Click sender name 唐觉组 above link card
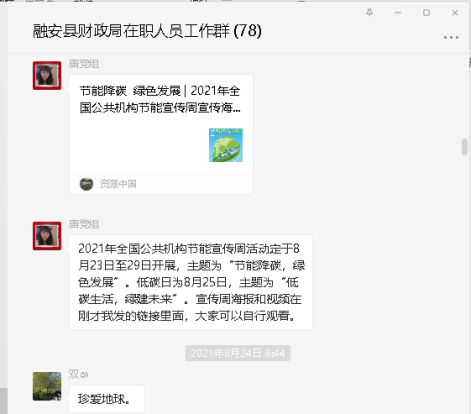Screen dimensions: 471x414 pyautogui.click(x=84, y=63)
